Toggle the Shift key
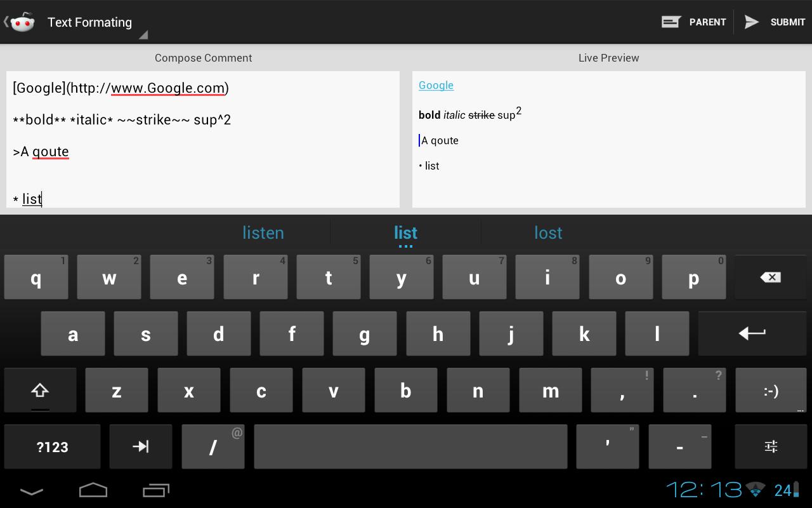This screenshot has width=812, height=508. coord(40,391)
